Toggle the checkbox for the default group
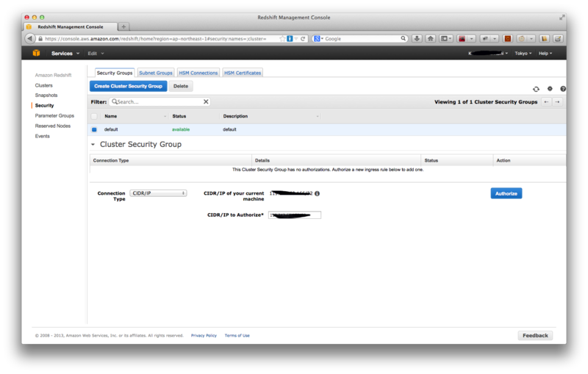This screenshot has width=588, height=374. coord(94,129)
